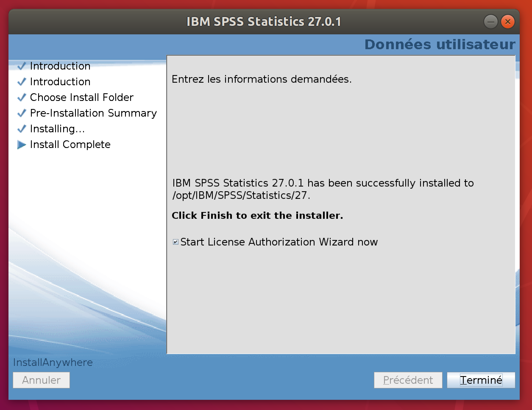Image resolution: width=532 pixels, height=410 pixels.
Task: Click the Installing... step label
Action: (x=57, y=129)
